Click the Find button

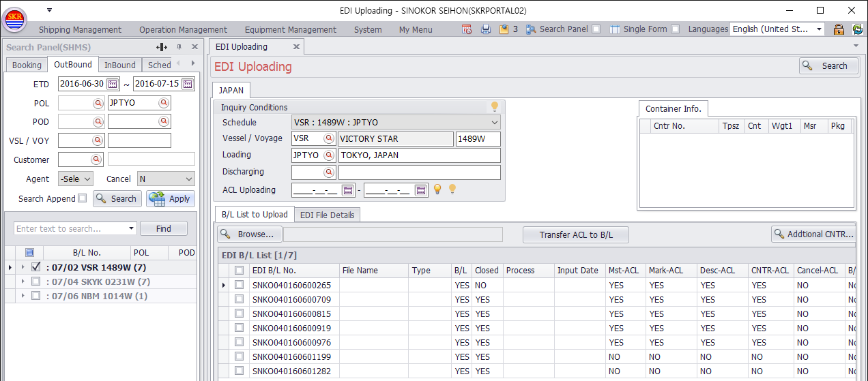click(164, 229)
